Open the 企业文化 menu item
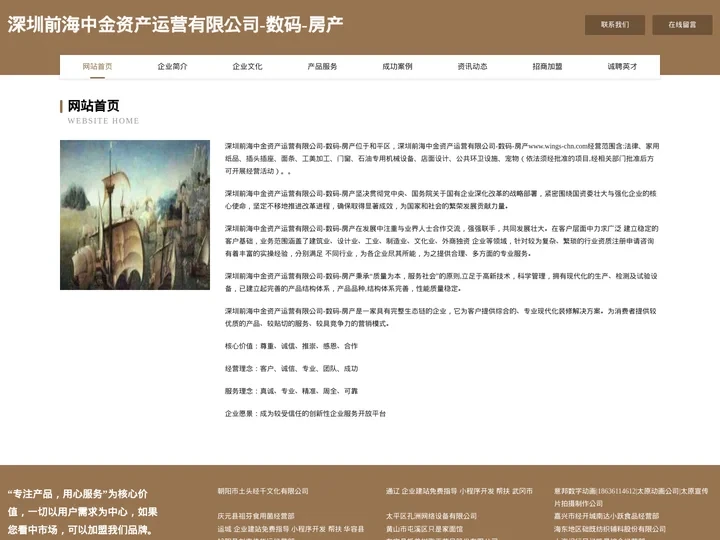 tap(247, 67)
